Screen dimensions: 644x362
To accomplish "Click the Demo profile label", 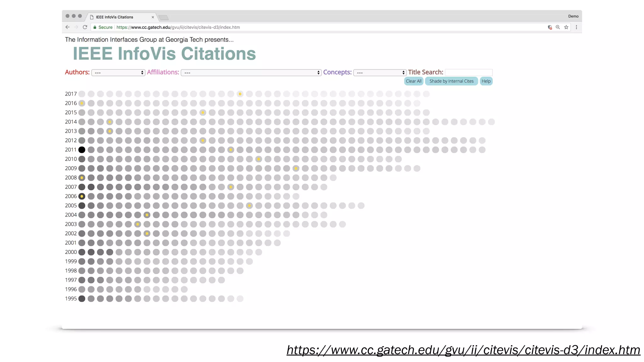I will pos(573,16).
